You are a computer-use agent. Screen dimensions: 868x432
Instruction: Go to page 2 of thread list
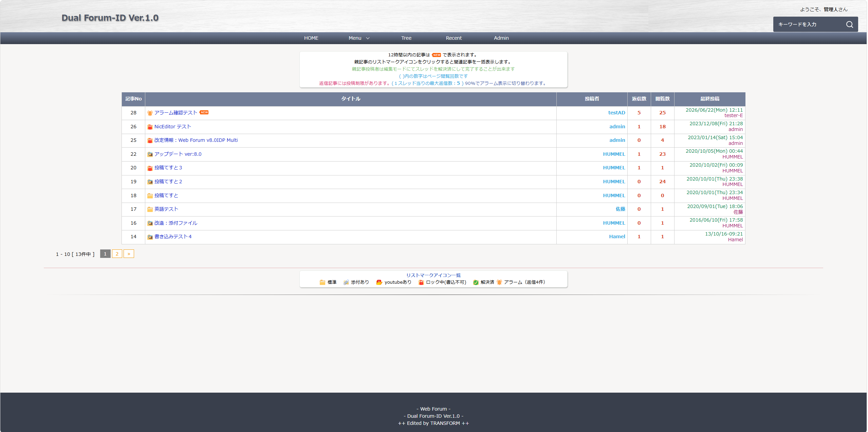click(x=117, y=254)
